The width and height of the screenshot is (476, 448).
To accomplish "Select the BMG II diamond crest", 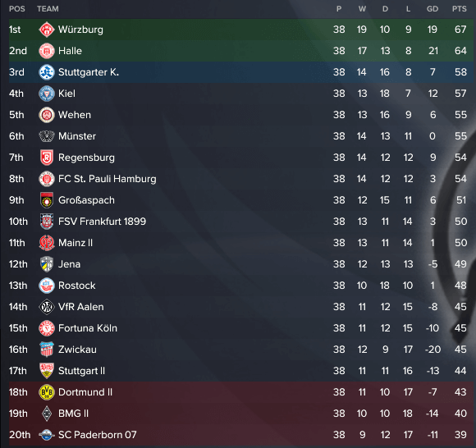I will (x=47, y=414).
